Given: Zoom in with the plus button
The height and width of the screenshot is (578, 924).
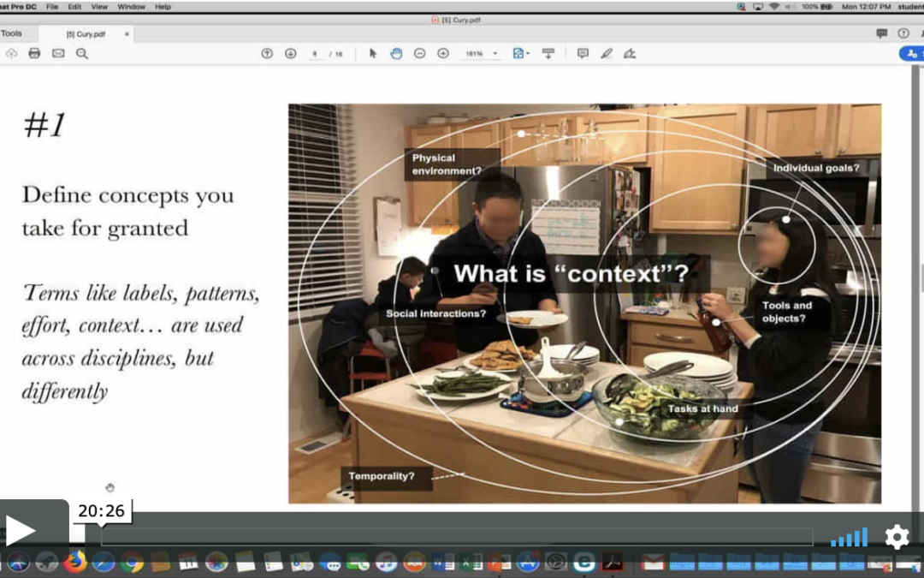Looking at the screenshot, I should (443, 54).
